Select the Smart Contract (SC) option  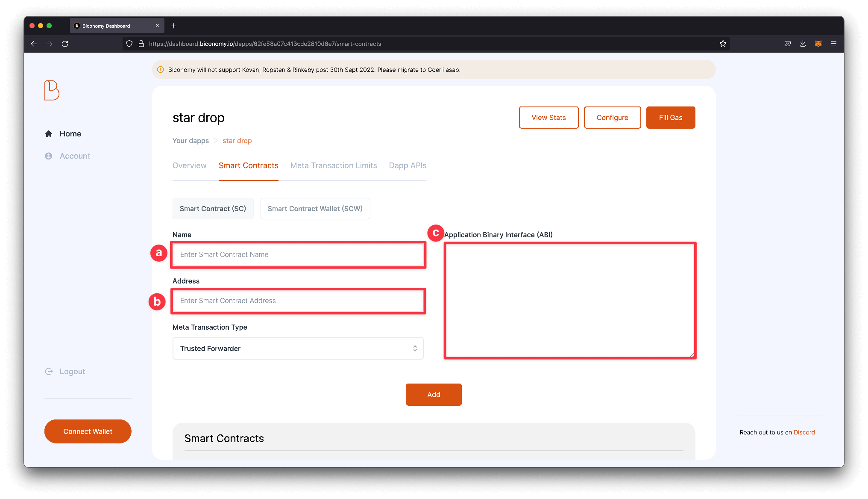[213, 208]
